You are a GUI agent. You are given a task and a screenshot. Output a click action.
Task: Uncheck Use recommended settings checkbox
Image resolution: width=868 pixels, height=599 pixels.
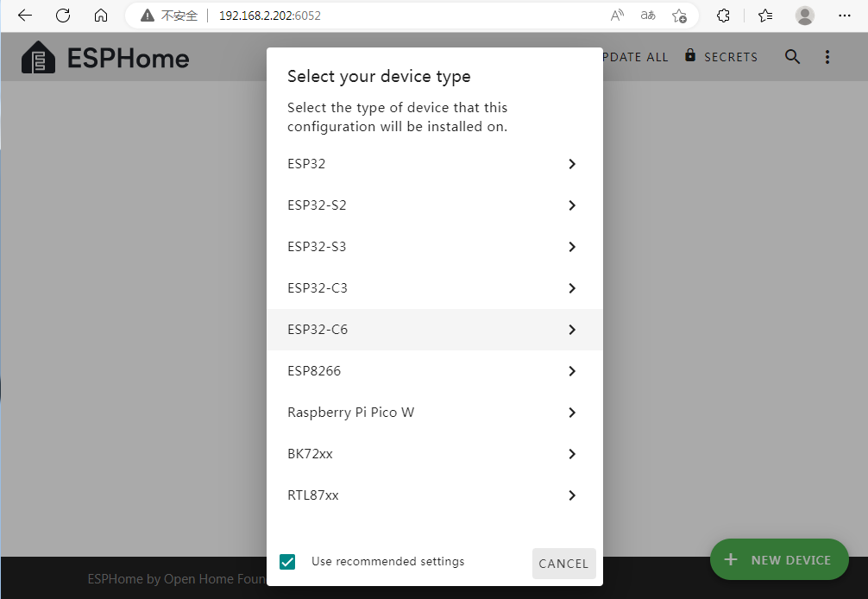tap(288, 562)
